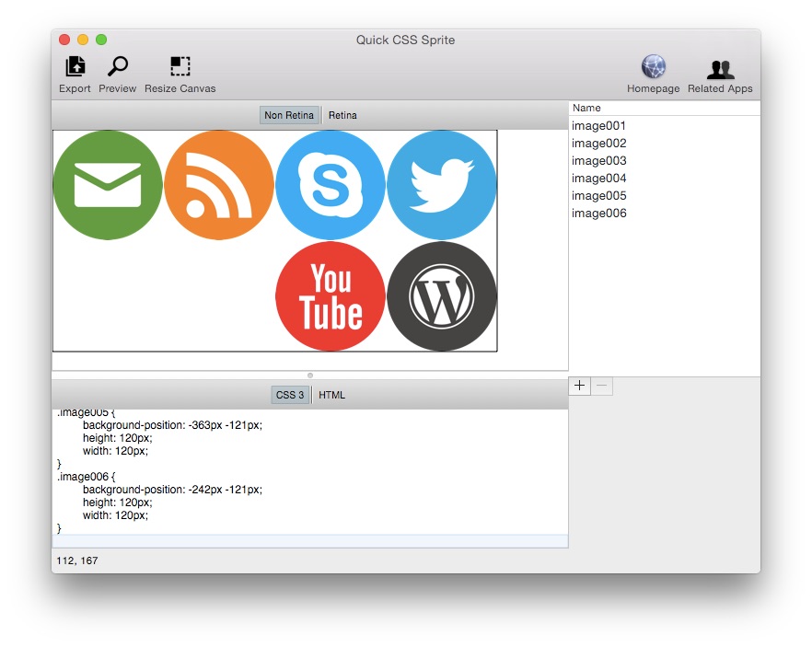Click the coordinates readout 112, 167
The width and height of the screenshot is (812, 647).
click(77, 560)
